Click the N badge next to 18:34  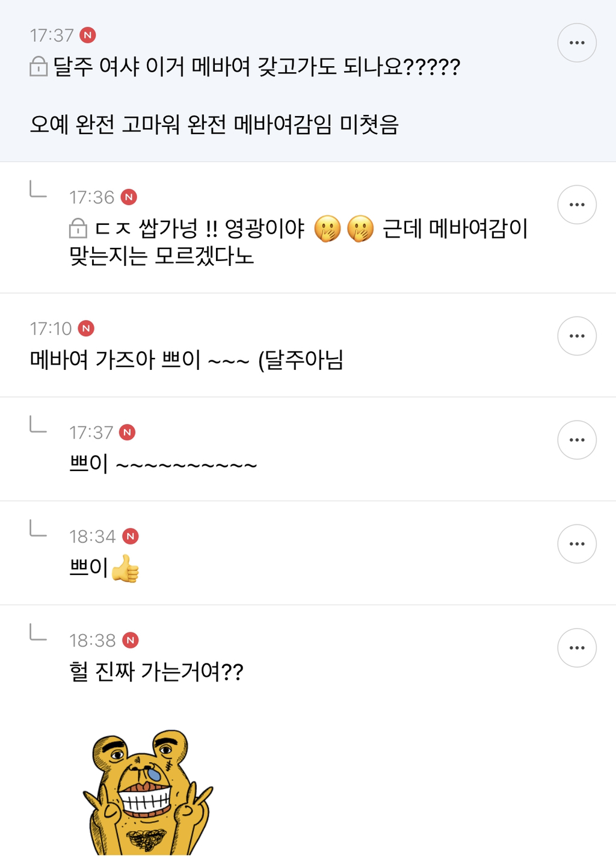131,536
